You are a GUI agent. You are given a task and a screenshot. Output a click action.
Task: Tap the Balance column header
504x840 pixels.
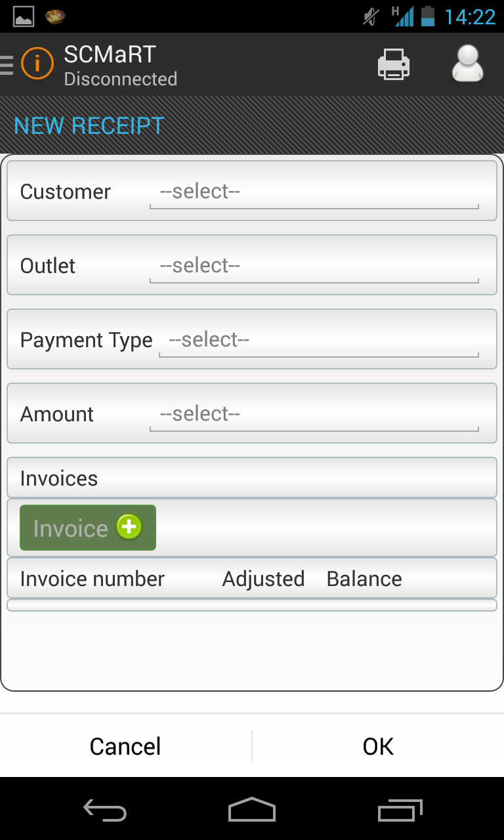click(x=364, y=579)
